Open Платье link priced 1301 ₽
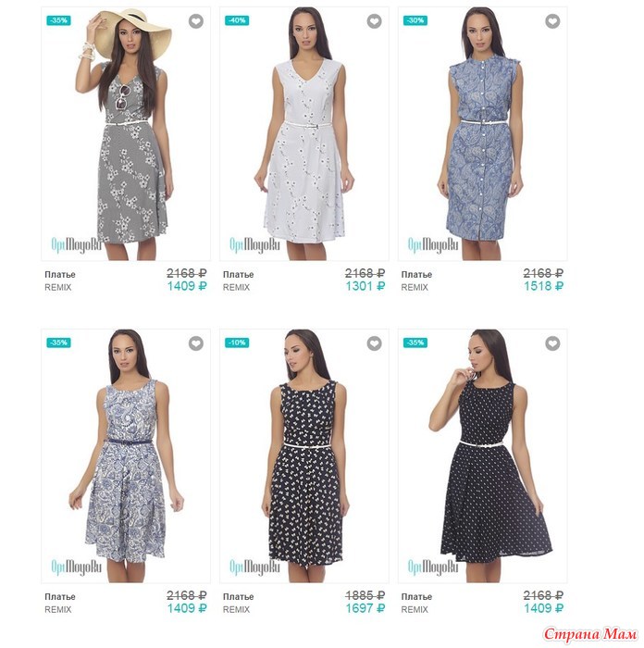Viewport: 644px width, 648px height. click(239, 274)
